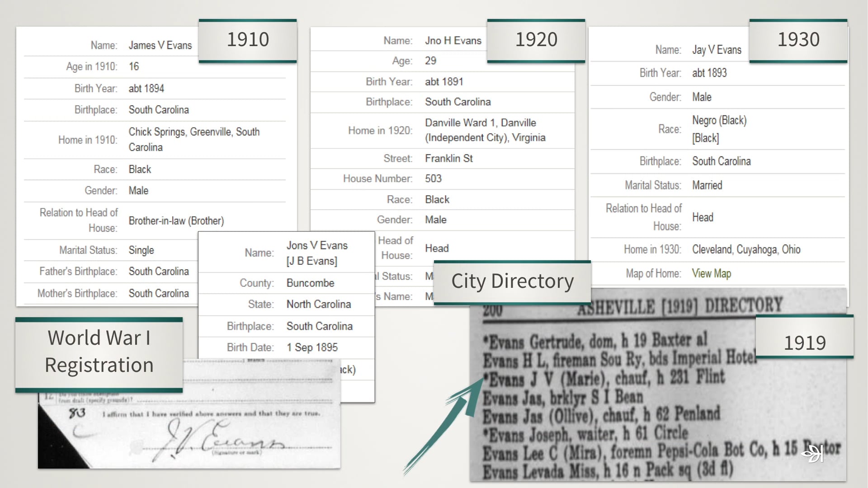Viewport: 868px width, 488px height.
Task: Click the 1920 census label
Action: coord(536,40)
